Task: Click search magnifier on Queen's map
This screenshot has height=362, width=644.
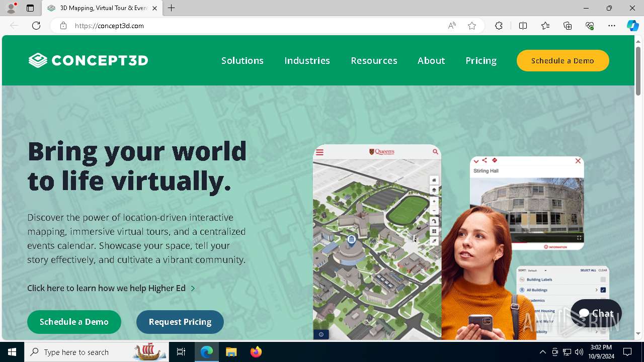Action: 435,152
